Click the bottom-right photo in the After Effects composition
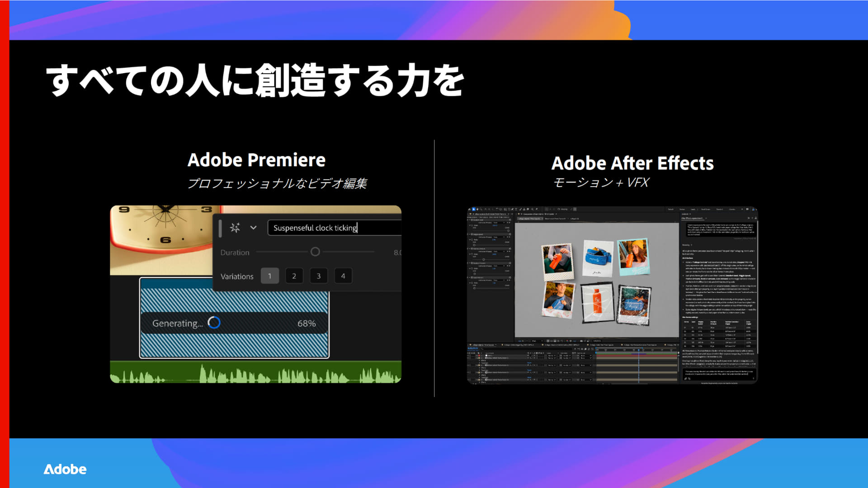 pyautogui.click(x=634, y=305)
